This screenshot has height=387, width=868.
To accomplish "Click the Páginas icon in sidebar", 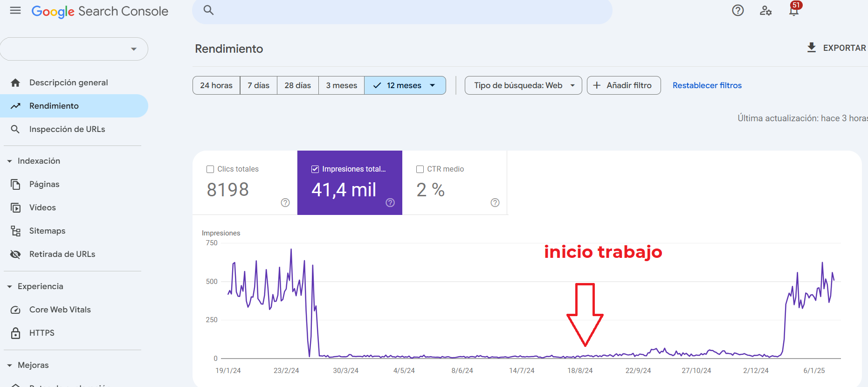I will tap(15, 184).
